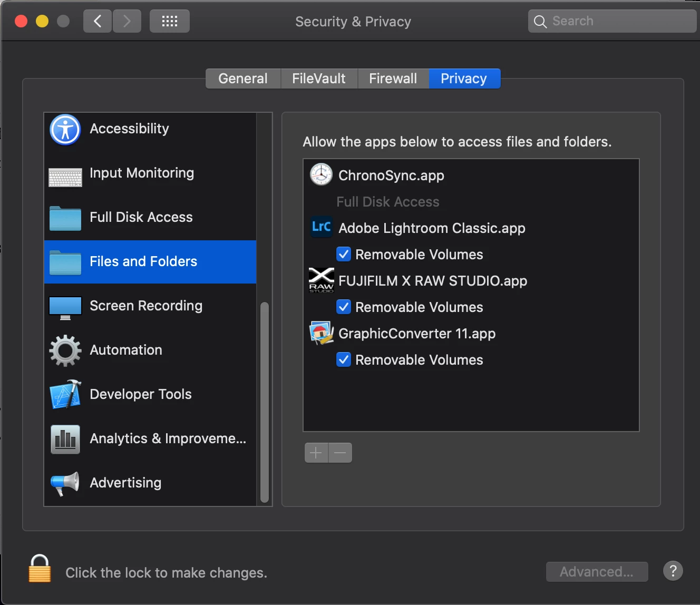Viewport: 700px width, 605px height.
Task: Uncheck Removable Volumes for FUJIFILM X RAW STUDIO
Action: [x=344, y=307]
